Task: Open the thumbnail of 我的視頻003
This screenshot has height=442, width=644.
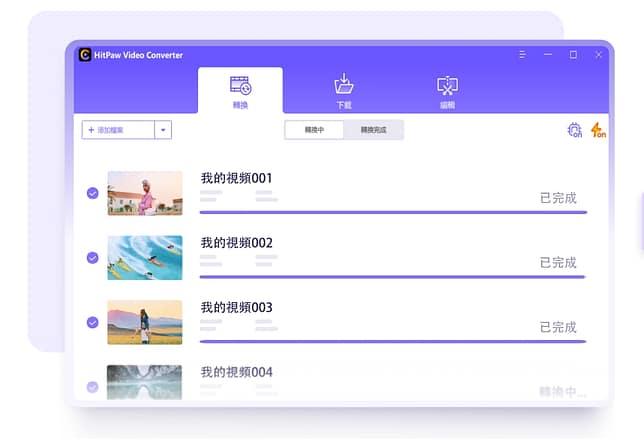Action: click(x=145, y=322)
